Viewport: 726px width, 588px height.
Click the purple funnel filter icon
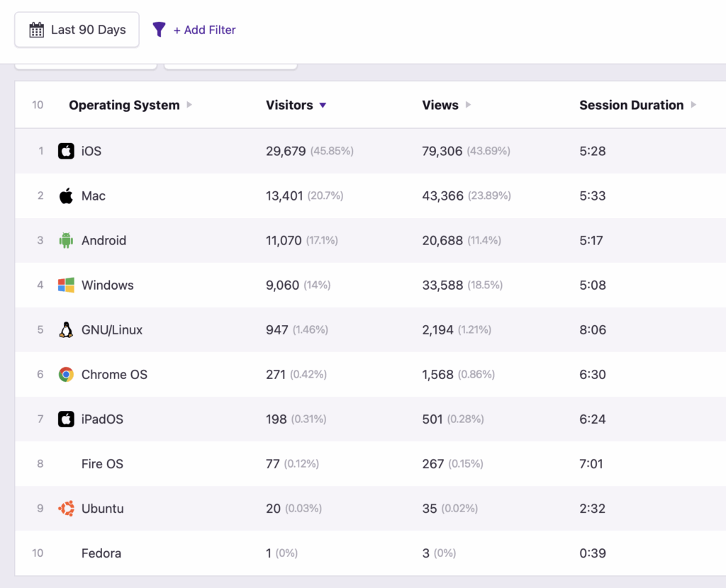tap(160, 30)
